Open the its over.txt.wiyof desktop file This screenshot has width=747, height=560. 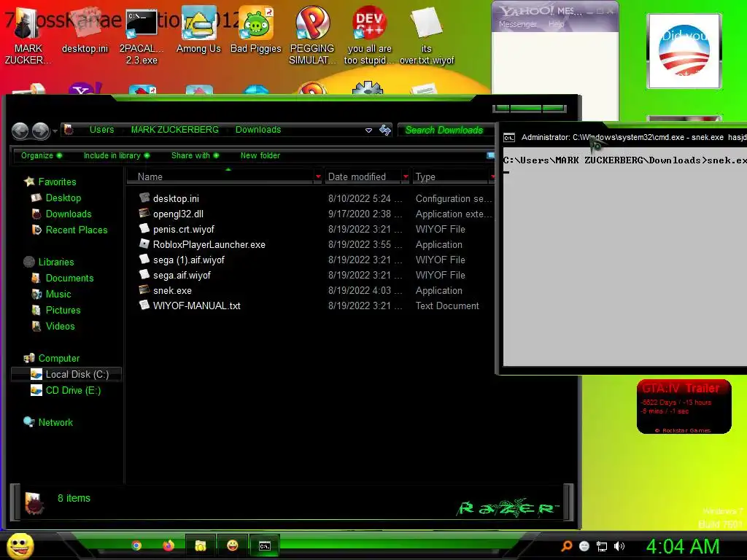point(426,36)
